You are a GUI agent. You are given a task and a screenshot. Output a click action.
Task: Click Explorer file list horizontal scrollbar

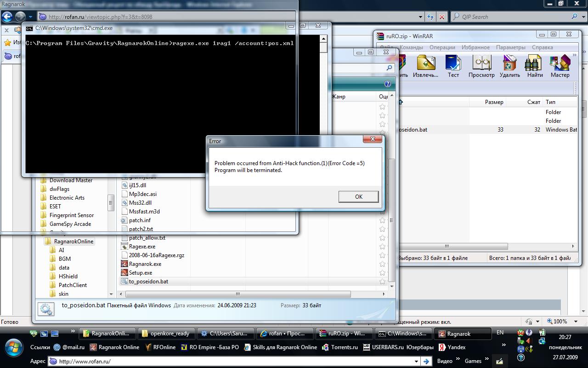238,294
